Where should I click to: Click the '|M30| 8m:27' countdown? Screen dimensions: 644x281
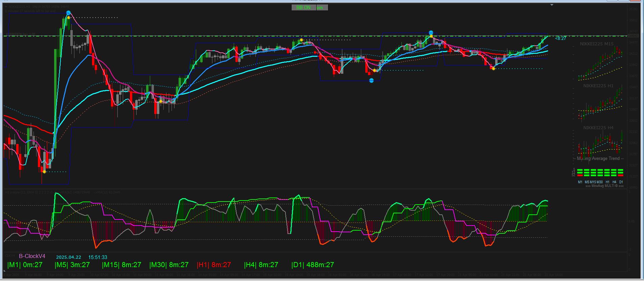tap(169, 265)
